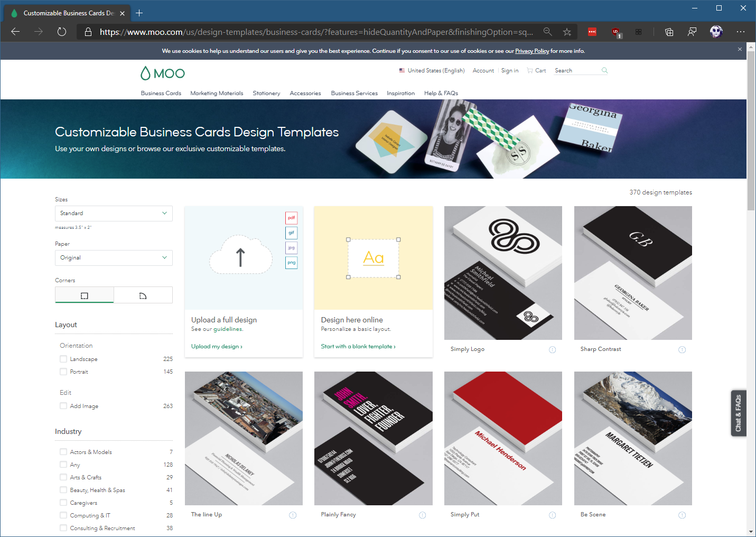Switch to rounded corners

click(143, 294)
